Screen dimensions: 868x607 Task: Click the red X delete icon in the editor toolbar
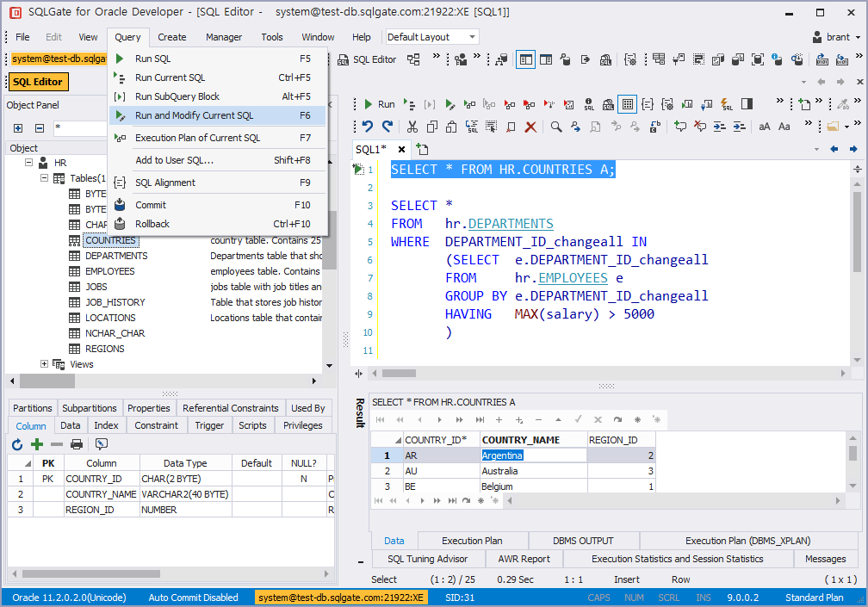(530, 127)
